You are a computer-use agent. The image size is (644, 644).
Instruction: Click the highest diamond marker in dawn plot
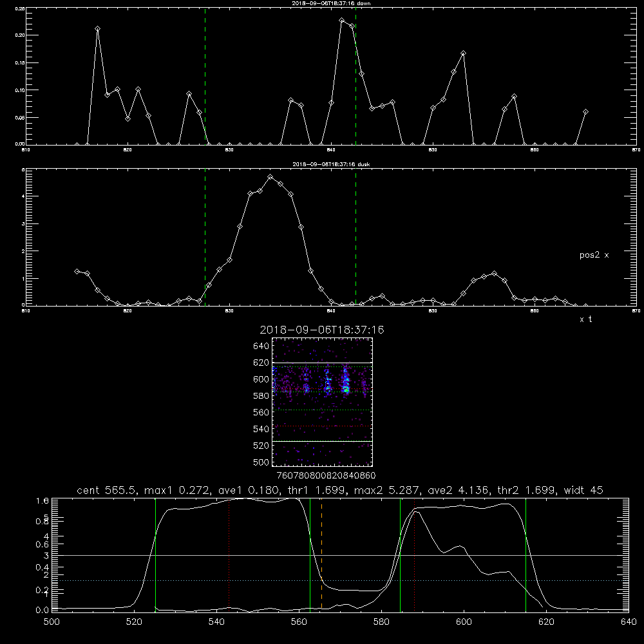(x=342, y=20)
